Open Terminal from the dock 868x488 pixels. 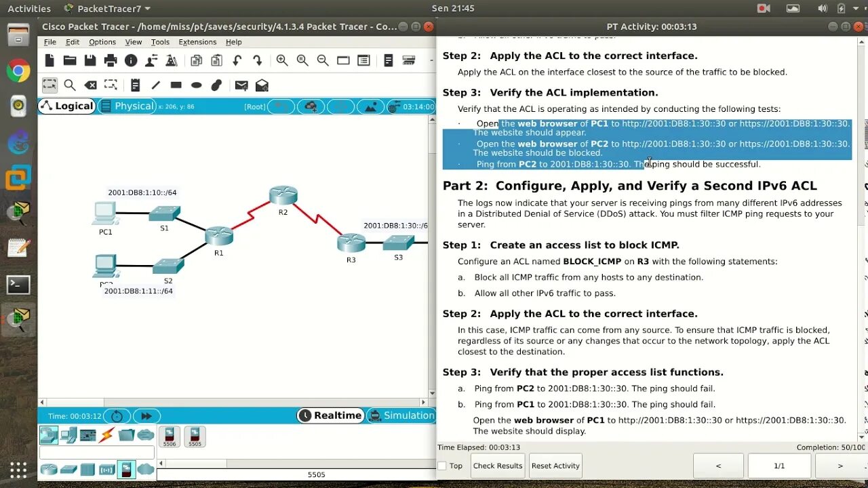[x=18, y=285]
